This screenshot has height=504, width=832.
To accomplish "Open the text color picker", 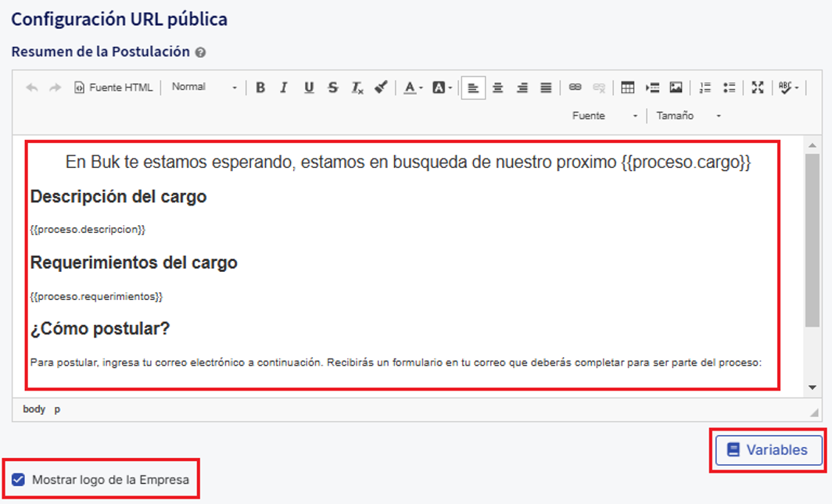I will (x=412, y=88).
